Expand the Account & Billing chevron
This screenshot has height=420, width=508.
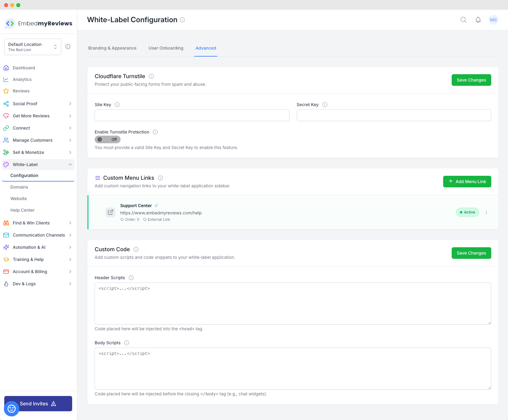point(70,272)
